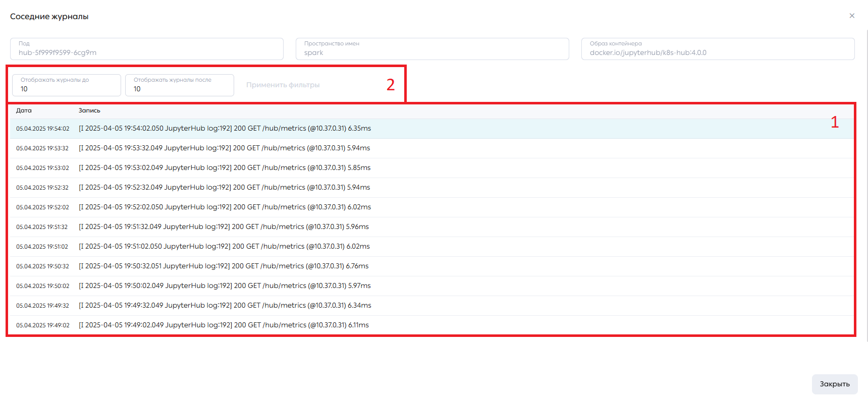The height and width of the screenshot is (404, 868).
Task: Focus the Отображать журналы до field
Action: point(67,85)
